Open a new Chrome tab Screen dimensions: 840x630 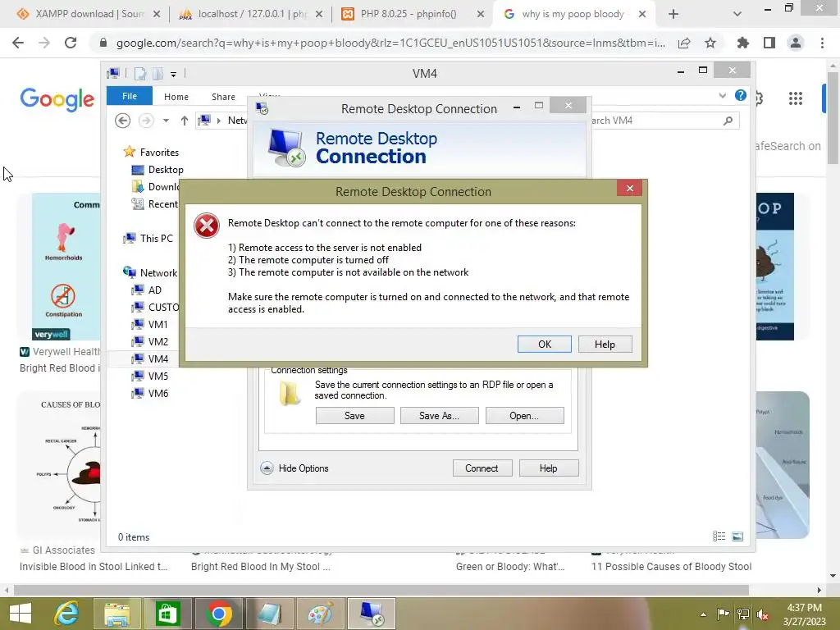(x=673, y=15)
